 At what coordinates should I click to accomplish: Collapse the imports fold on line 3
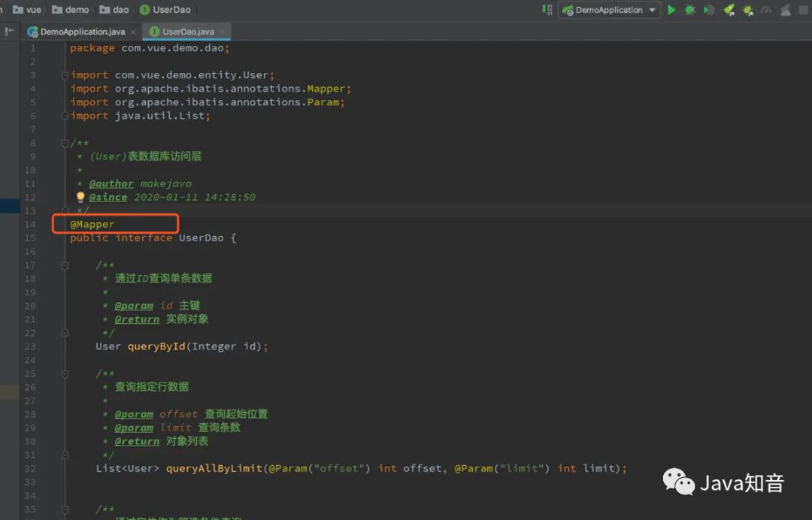pos(65,75)
